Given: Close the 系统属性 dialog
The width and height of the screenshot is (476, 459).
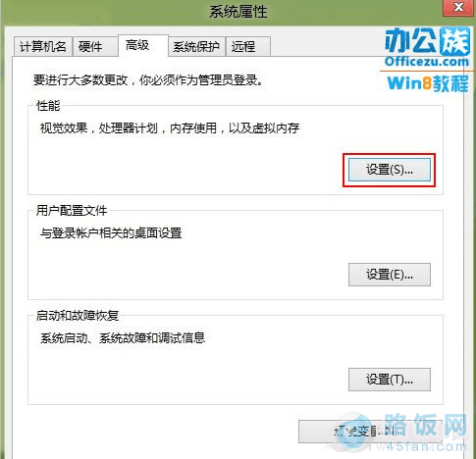Looking at the screenshot, I should point(458,7).
